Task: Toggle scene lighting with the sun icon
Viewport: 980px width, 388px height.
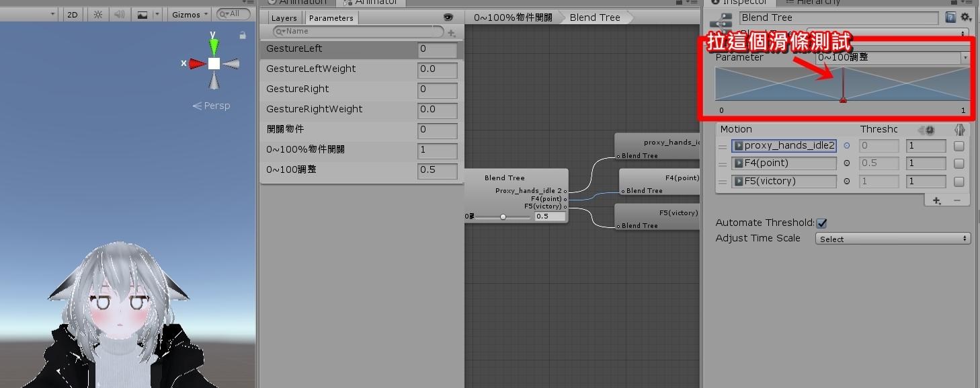Action: [x=98, y=14]
